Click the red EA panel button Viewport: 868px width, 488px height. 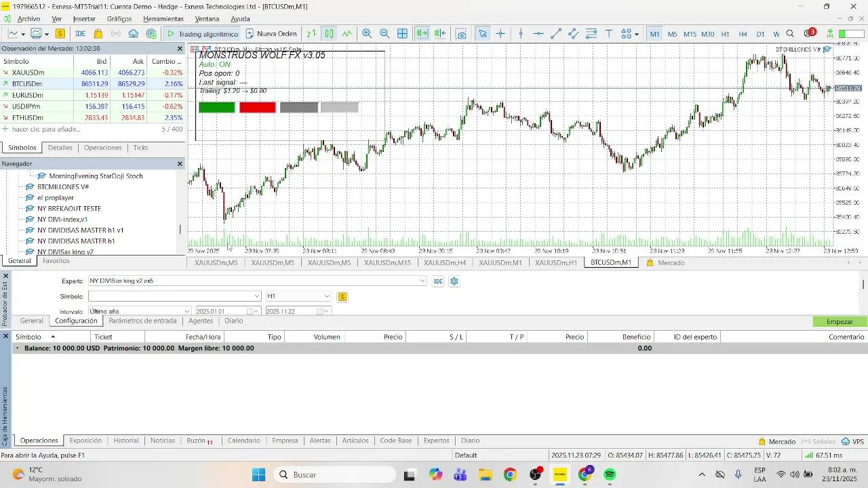pyautogui.click(x=258, y=107)
